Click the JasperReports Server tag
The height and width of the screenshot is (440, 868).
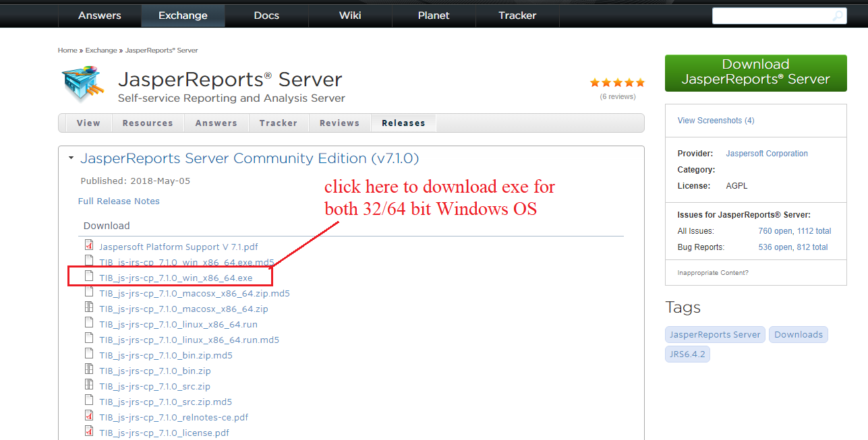(x=715, y=334)
